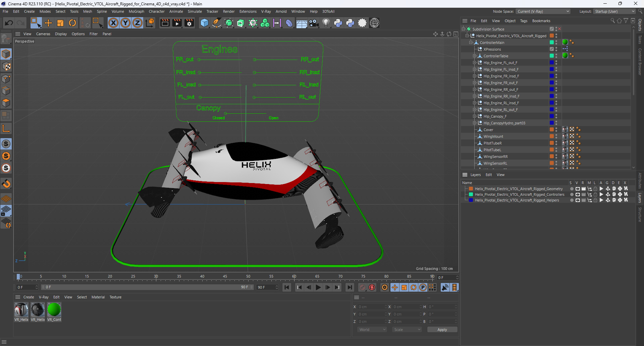The width and height of the screenshot is (644, 346).
Task: Add a Cube primitive object
Action: pyautogui.click(x=204, y=23)
